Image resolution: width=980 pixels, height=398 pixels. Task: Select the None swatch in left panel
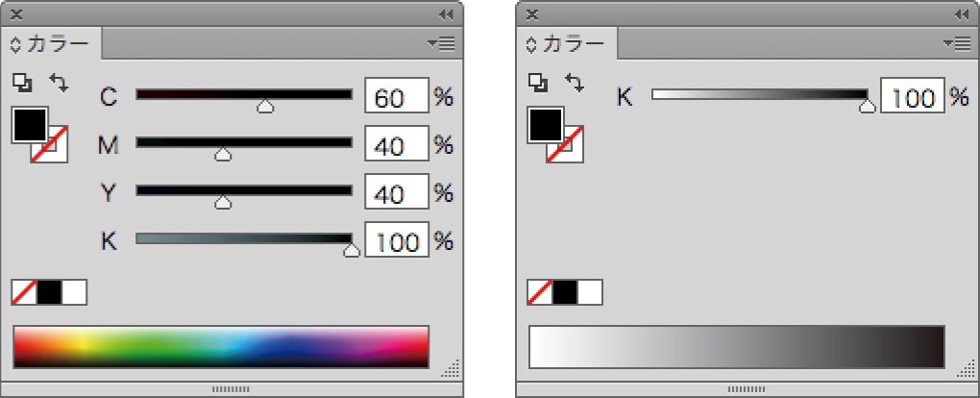click(x=24, y=292)
